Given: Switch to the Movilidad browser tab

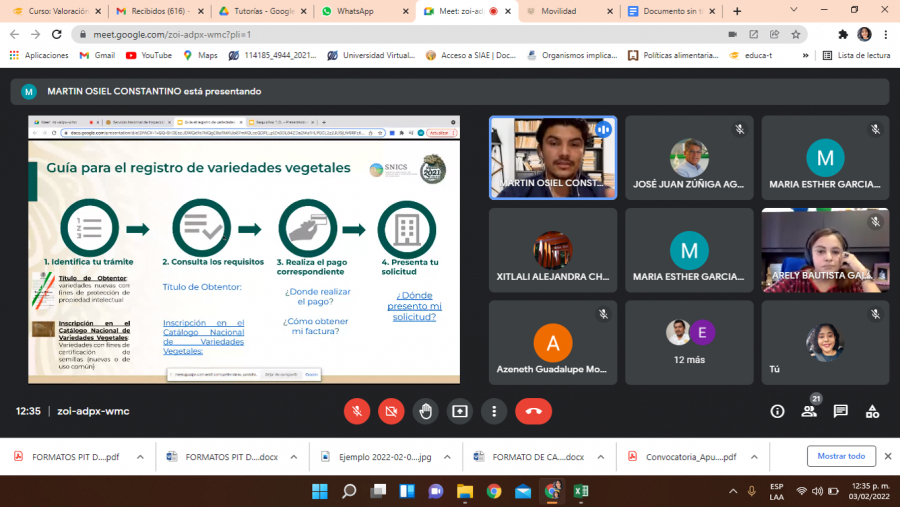Looking at the screenshot, I should pos(571,11).
